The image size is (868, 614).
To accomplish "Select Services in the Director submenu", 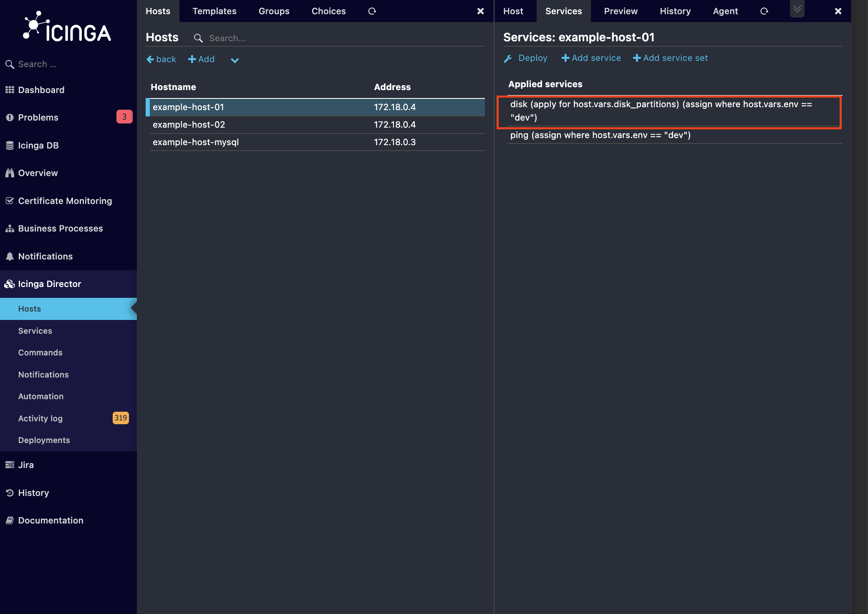I will tap(35, 331).
